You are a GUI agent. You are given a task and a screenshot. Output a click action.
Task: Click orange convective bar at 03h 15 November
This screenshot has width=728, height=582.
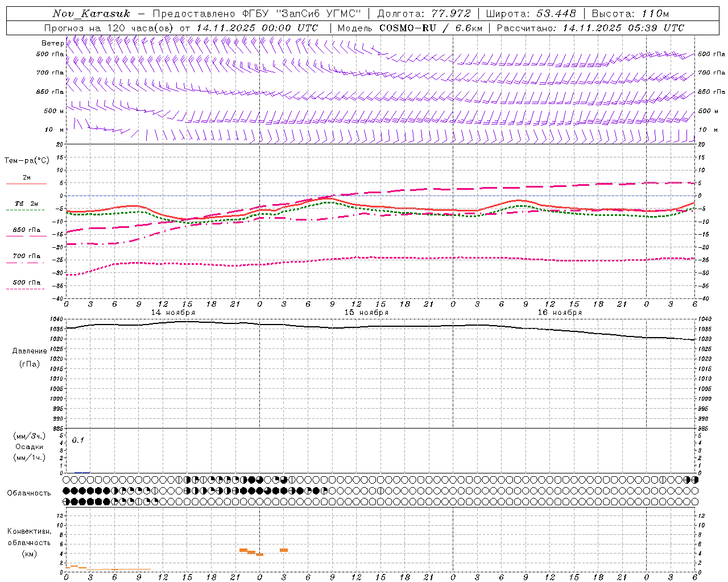click(284, 550)
